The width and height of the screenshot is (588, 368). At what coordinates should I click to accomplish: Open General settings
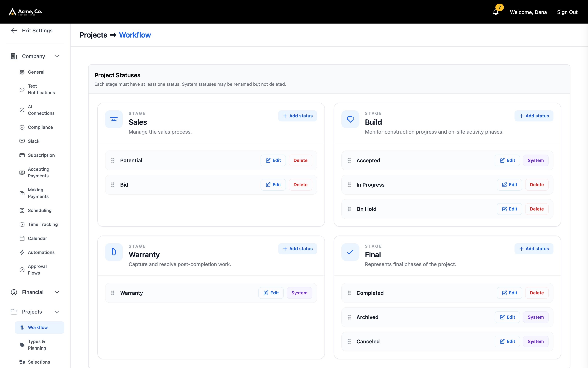coord(39,72)
